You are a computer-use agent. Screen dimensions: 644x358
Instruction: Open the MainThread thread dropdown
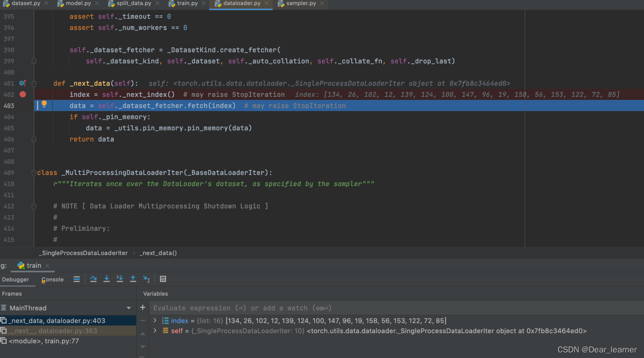click(128, 308)
